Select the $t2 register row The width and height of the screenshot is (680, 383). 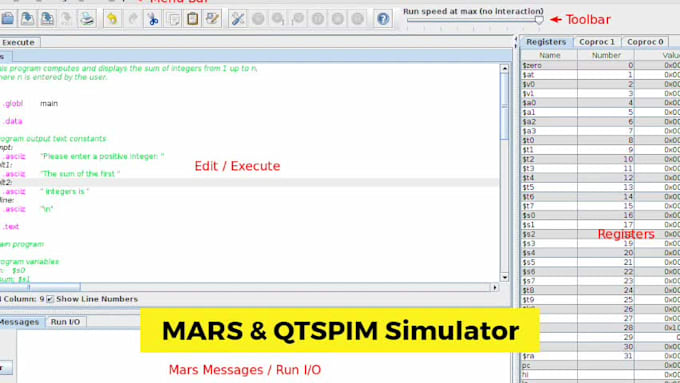pyautogui.click(x=601, y=159)
